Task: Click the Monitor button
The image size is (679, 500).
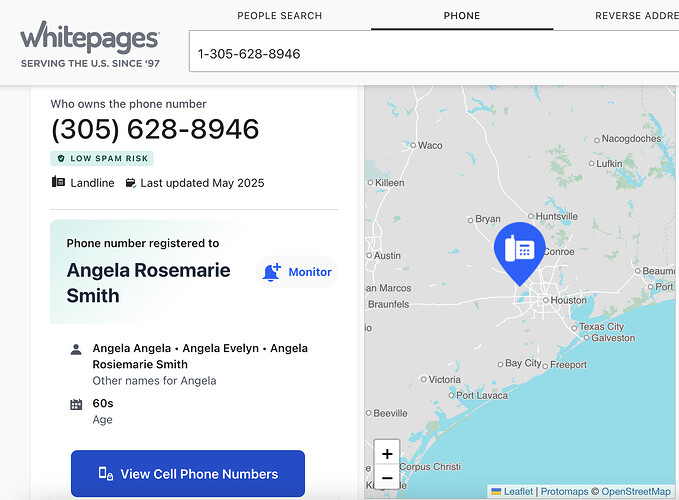Action: [297, 272]
